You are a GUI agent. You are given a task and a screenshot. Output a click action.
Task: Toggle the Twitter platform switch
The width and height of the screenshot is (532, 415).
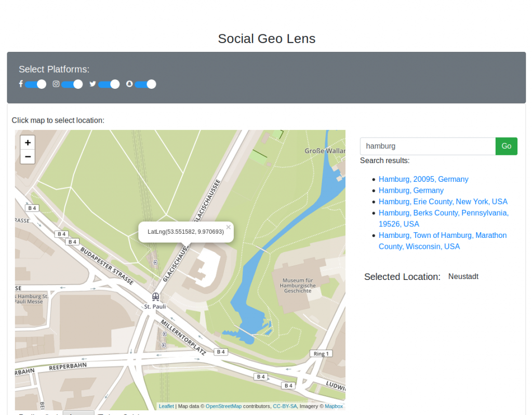coord(109,84)
